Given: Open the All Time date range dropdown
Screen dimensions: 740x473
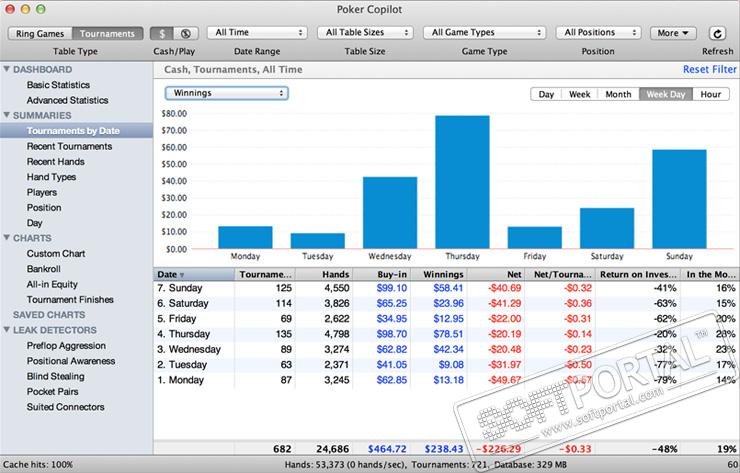Looking at the screenshot, I should tap(257, 33).
